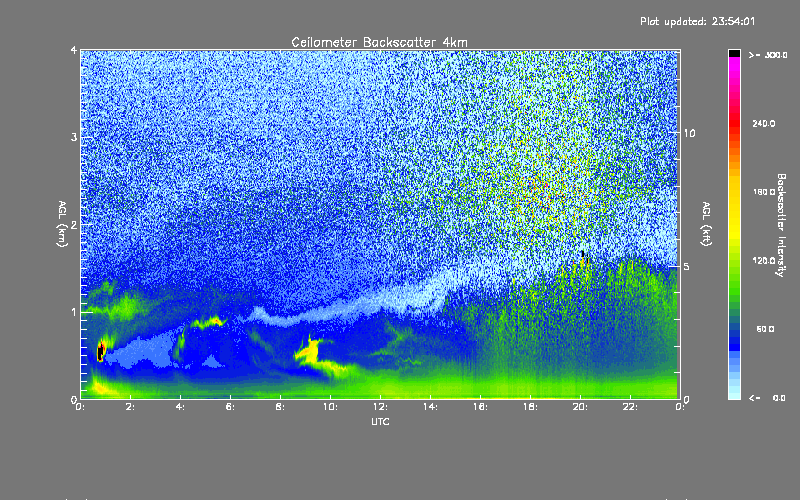
Task: Click the '<= 0.0' colorbar minimum label
Action: tap(767, 398)
